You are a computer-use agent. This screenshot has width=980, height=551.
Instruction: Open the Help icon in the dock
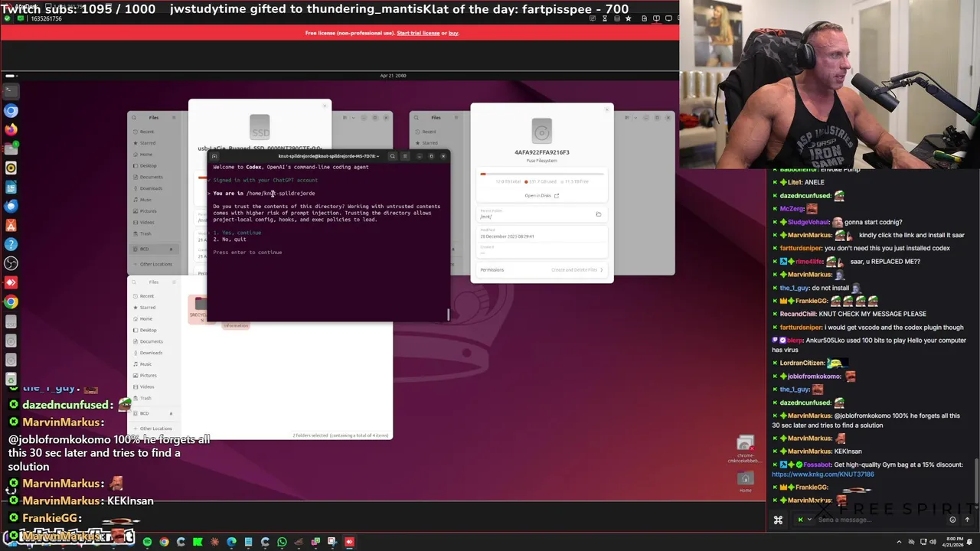pyautogui.click(x=11, y=245)
